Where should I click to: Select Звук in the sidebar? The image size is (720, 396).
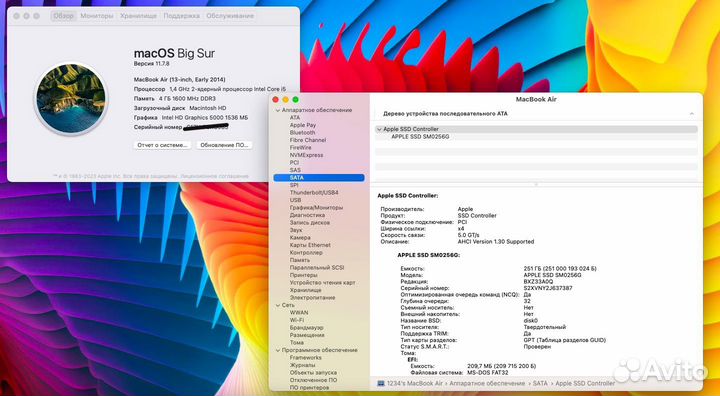coord(296,230)
